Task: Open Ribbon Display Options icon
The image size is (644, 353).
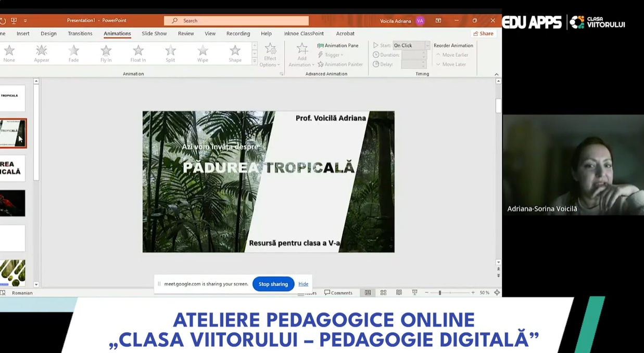Action: (x=438, y=21)
